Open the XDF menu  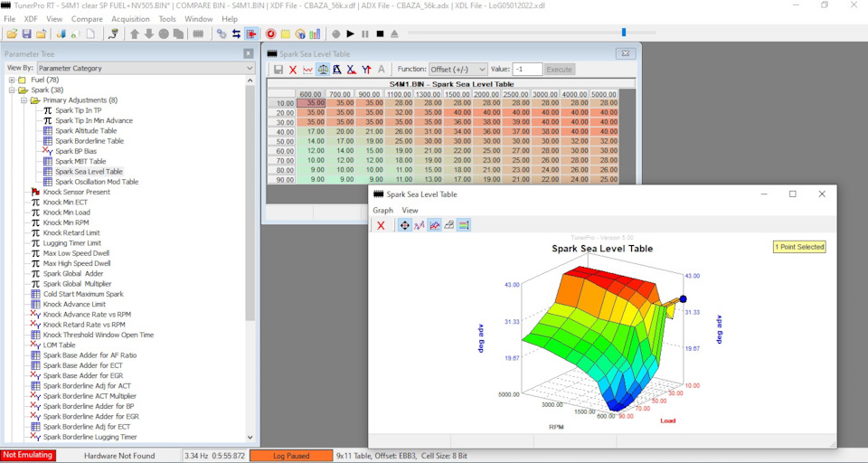click(x=31, y=19)
